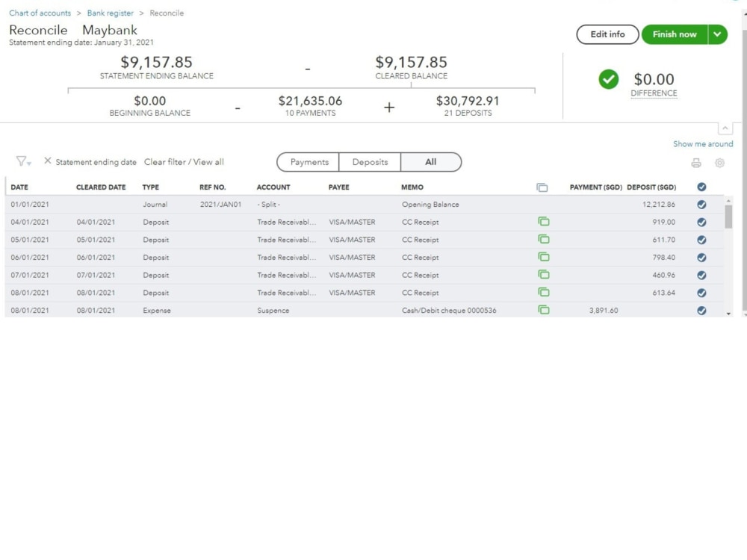Open the filter dropdown arrow beside the funnel
This screenshot has height=560, width=747.
click(29, 163)
